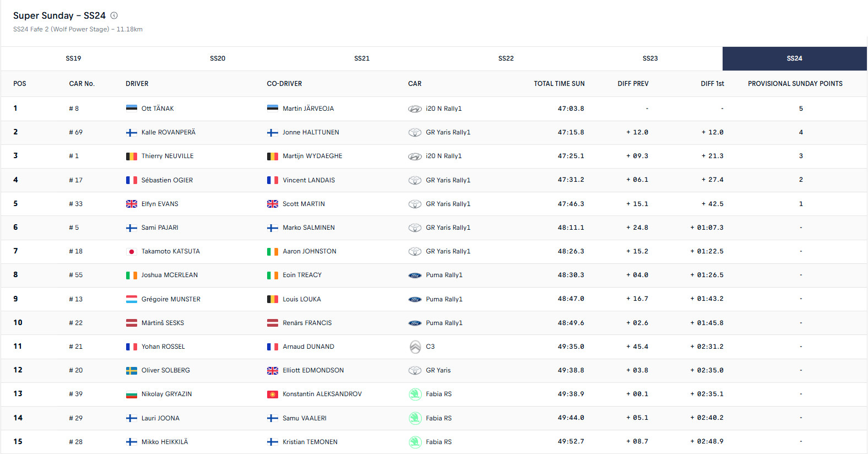Click the Finnish flag beside Kalle ROVANPERÄ
This screenshot has width=868, height=454.
coord(132,132)
